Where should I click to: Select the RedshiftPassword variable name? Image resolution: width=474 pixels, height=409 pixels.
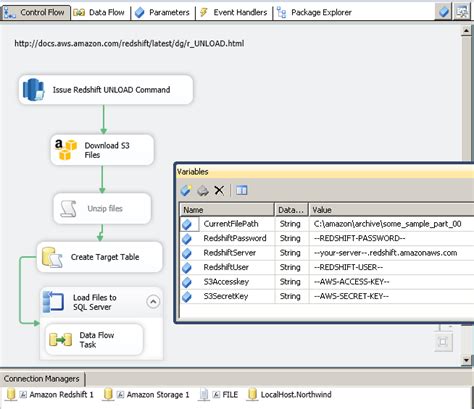(x=235, y=238)
